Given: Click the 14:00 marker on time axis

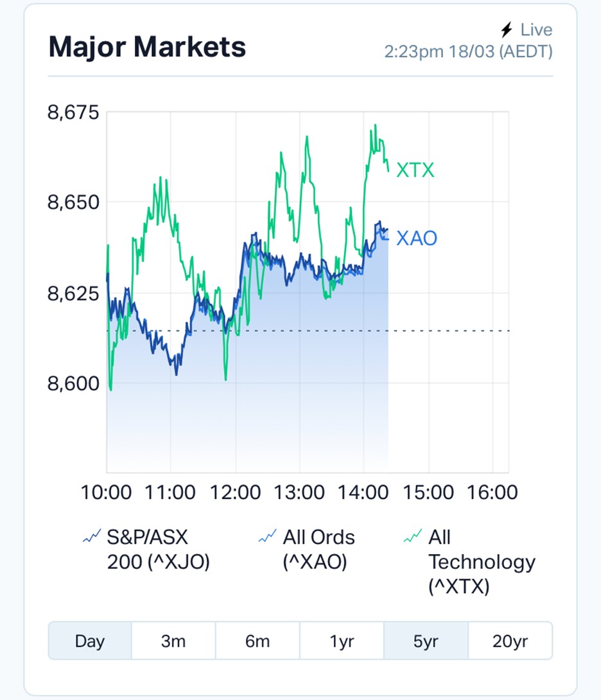Looking at the screenshot, I should pos(363,493).
